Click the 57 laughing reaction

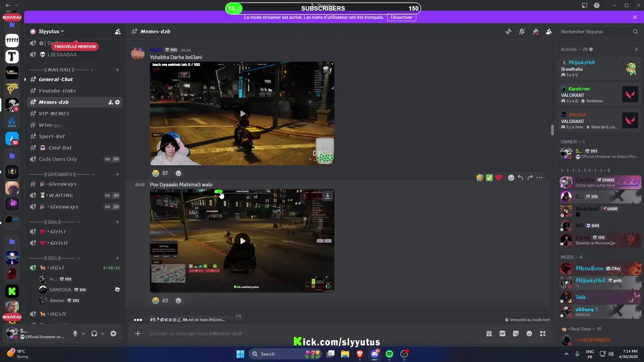click(160, 173)
